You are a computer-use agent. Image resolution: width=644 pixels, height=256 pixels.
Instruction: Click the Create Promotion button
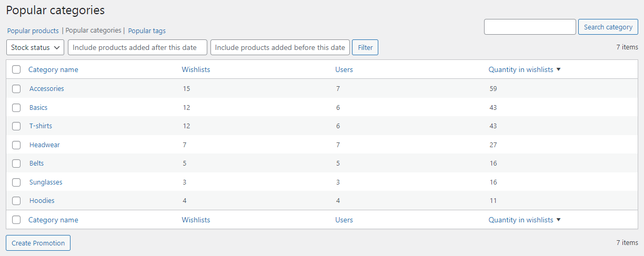38,243
